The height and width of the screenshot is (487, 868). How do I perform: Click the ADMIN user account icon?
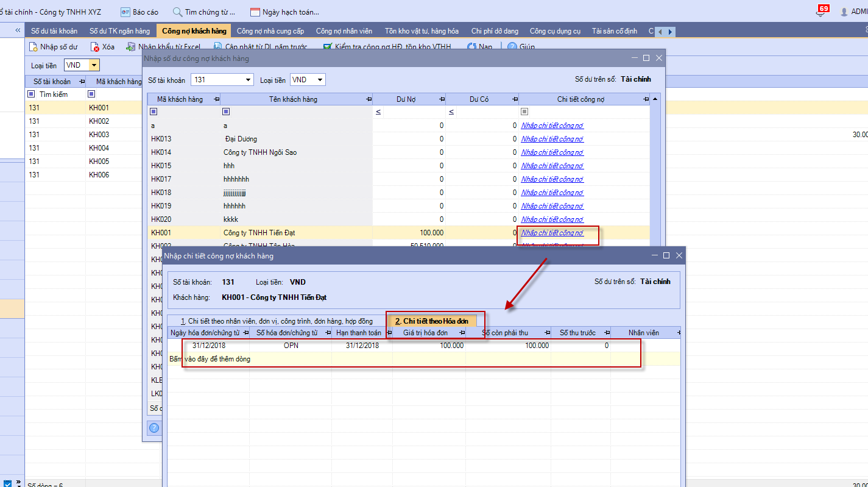coord(844,12)
